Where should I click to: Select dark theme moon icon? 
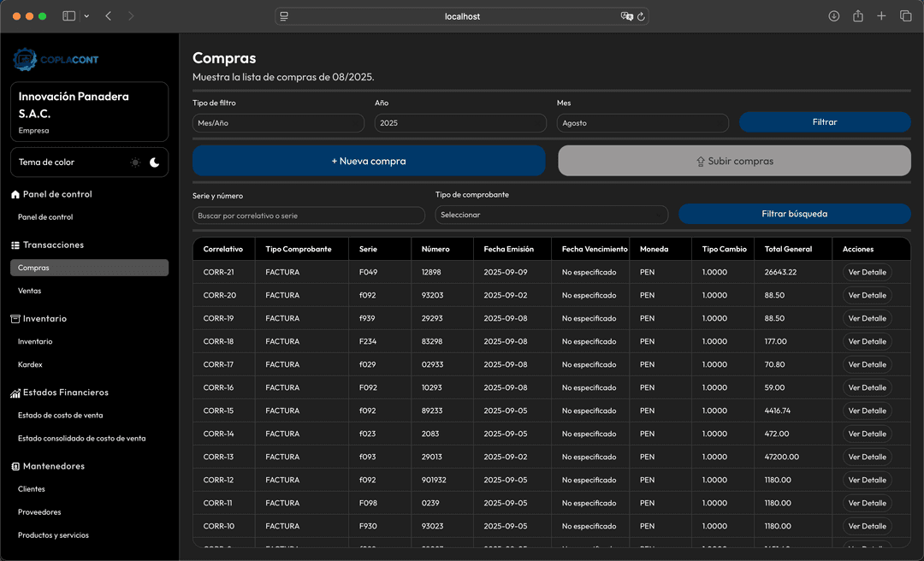pyautogui.click(x=155, y=162)
